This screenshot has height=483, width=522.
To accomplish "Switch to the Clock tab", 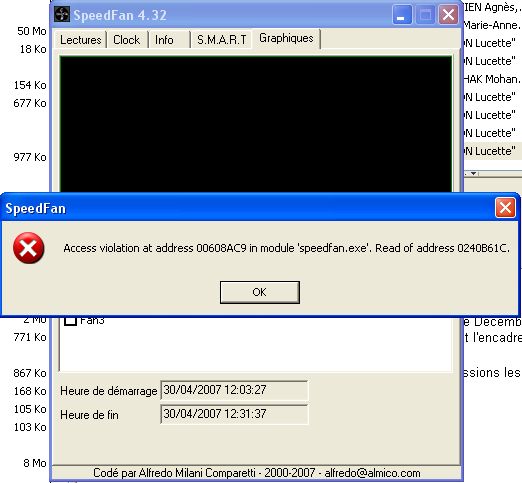I will (127, 40).
